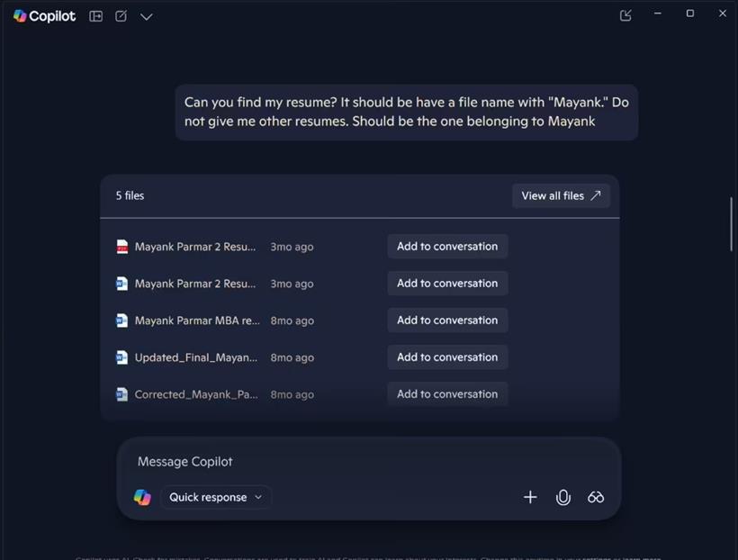Image resolution: width=738 pixels, height=560 pixels.
Task: Activate the microphone voice input
Action: [x=562, y=497]
